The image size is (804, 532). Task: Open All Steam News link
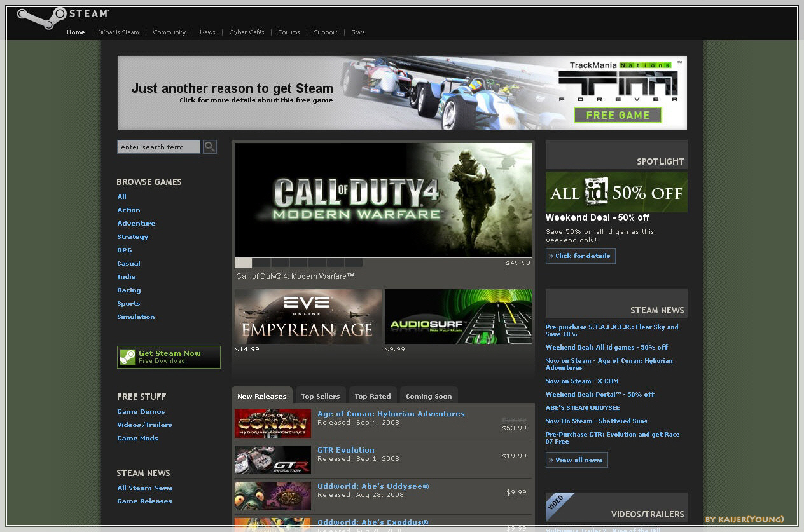145,488
